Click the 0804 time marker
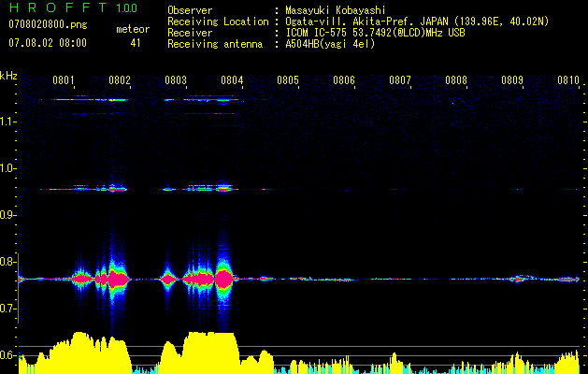Viewport: 588px width, 374px height. tap(232, 80)
